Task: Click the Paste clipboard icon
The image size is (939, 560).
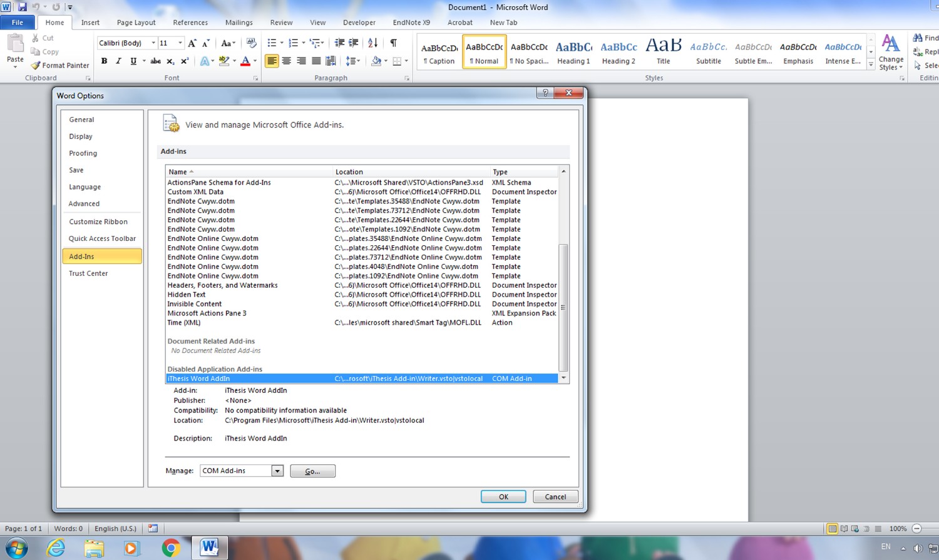Action: [15, 45]
